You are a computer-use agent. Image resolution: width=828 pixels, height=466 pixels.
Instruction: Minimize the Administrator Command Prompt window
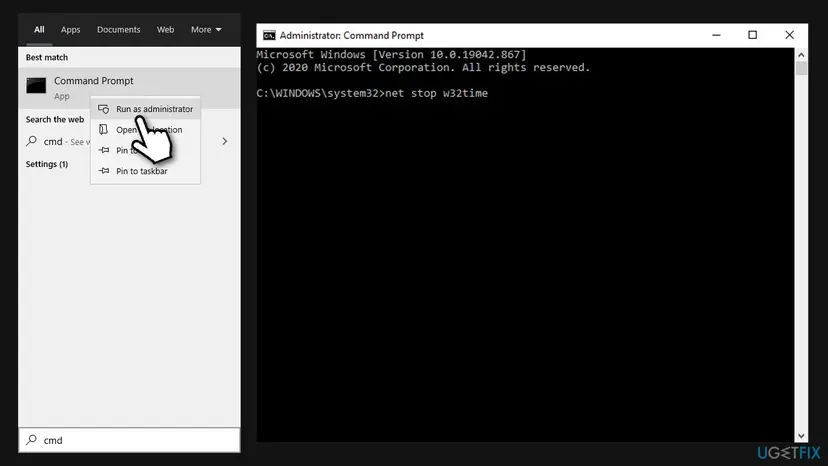(x=716, y=35)
